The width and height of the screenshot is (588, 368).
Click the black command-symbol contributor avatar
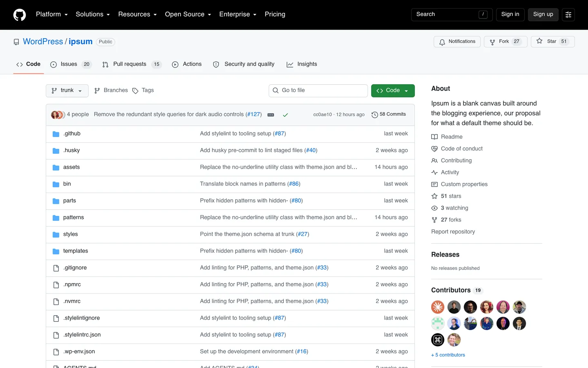438,340
